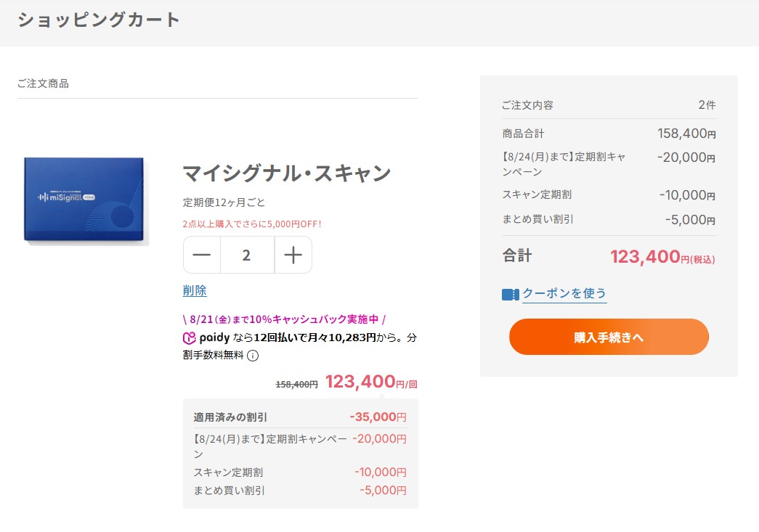Decrease quantity with the minus button

point(202,255)
